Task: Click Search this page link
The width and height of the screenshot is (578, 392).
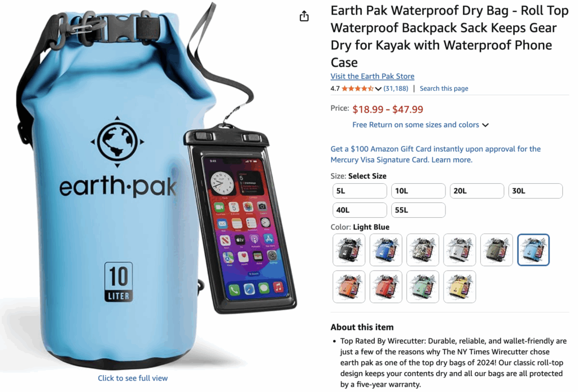Action: click(x=444, y=89)
